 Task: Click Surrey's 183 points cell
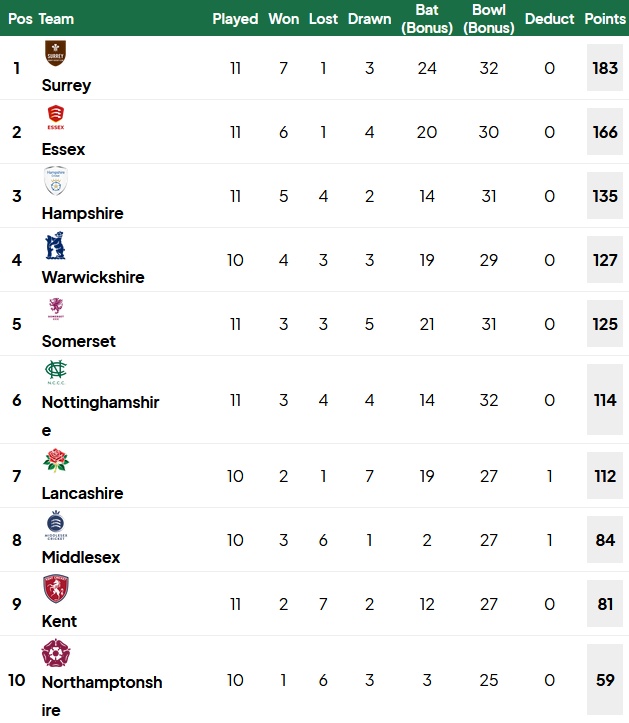(x=605, y=68)
